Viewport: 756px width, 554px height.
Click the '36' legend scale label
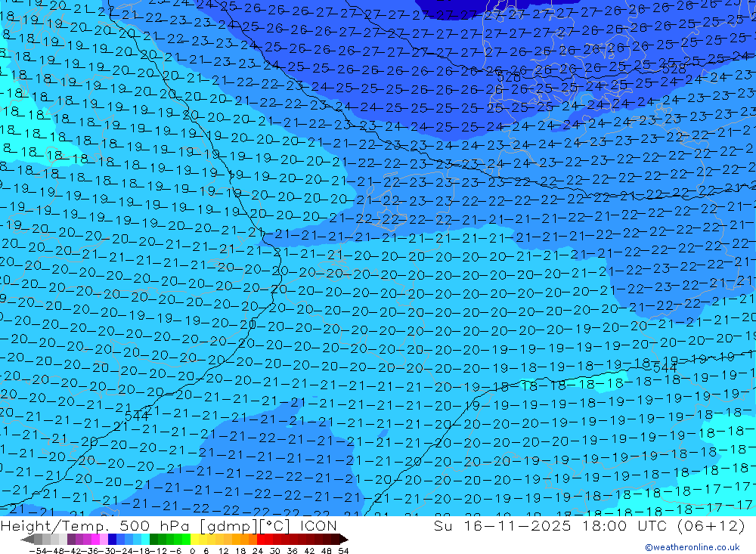[292, 551]
